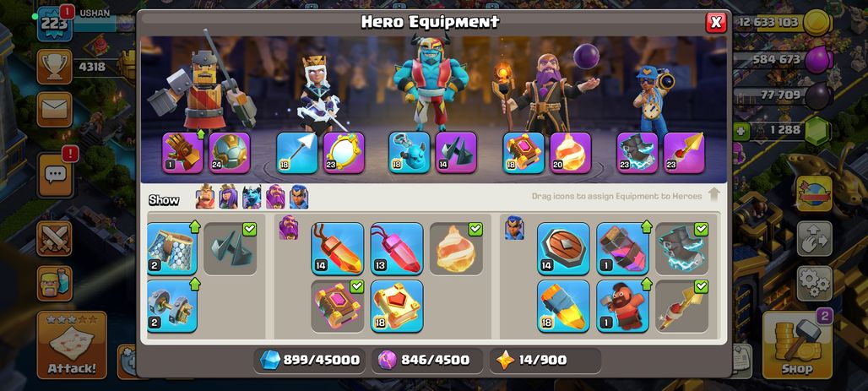Select the Royal Gem level 14
868x391 pixels.
(563, 248)
